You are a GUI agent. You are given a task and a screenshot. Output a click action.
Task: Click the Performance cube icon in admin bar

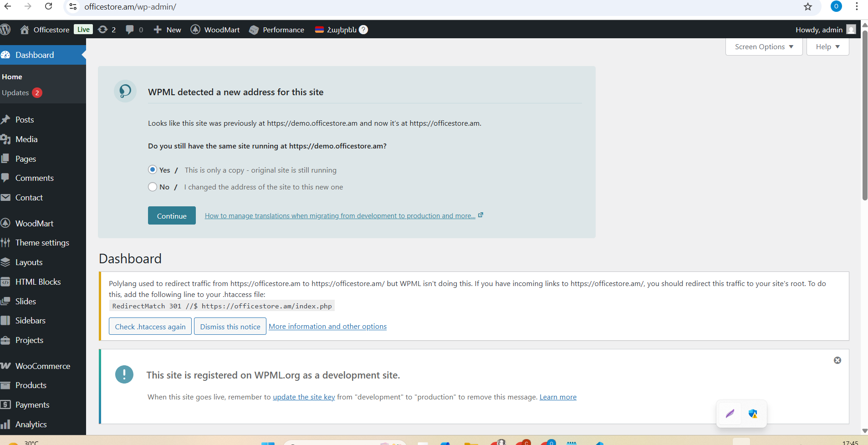coord(254,30)
